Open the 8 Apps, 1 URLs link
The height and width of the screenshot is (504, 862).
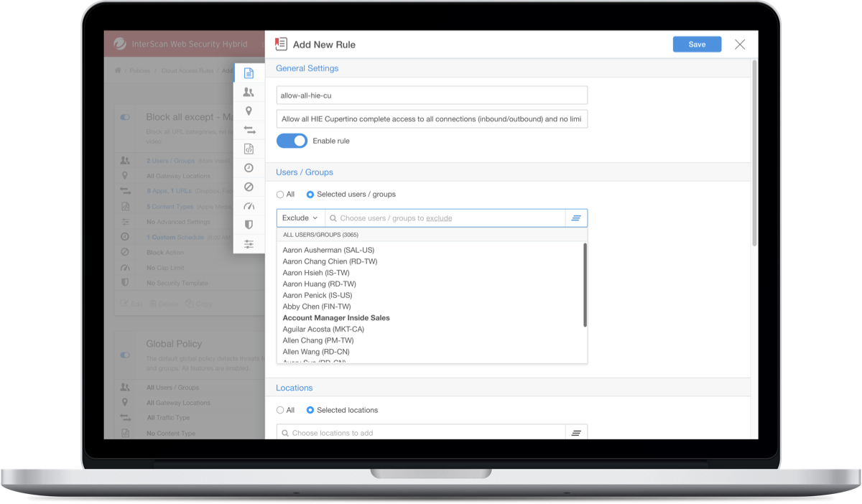(x=170, y=191)
